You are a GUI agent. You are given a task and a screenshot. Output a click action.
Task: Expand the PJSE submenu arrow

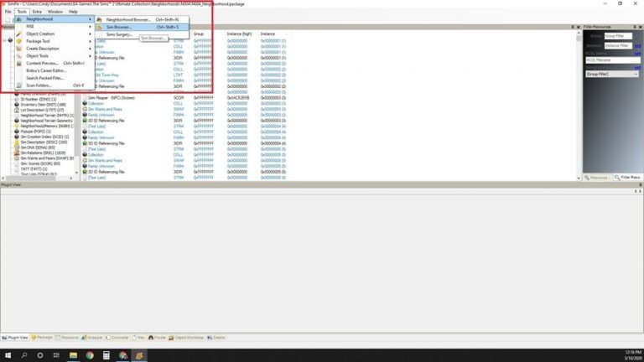(x=90, y=26)
